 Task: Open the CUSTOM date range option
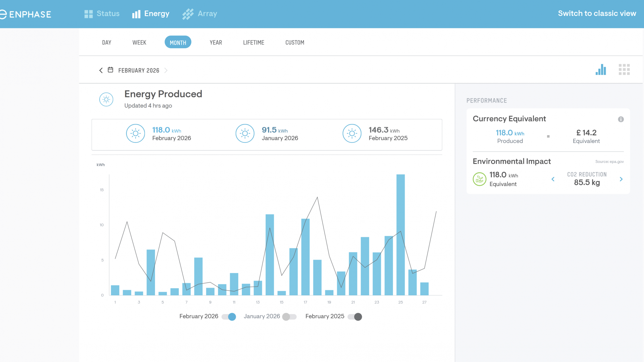click(x=295, y=43)
